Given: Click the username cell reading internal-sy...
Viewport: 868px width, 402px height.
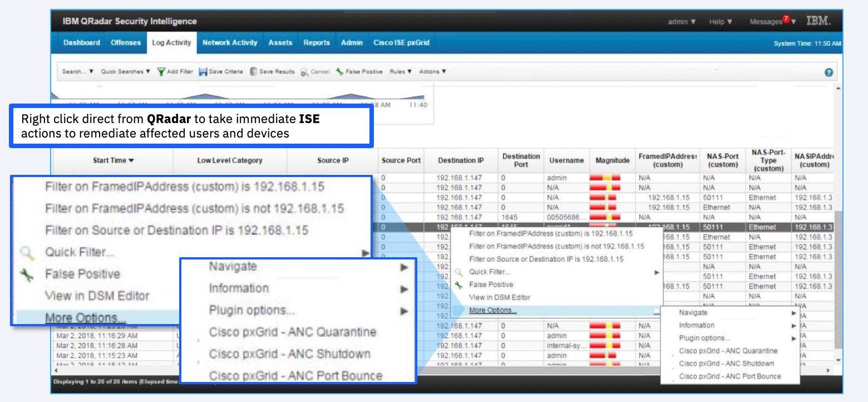Looking at the screenshot, I should tap(567, 346).
